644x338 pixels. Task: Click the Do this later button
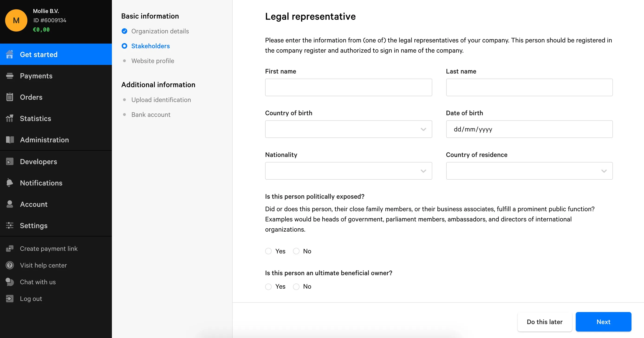[544, 322]
